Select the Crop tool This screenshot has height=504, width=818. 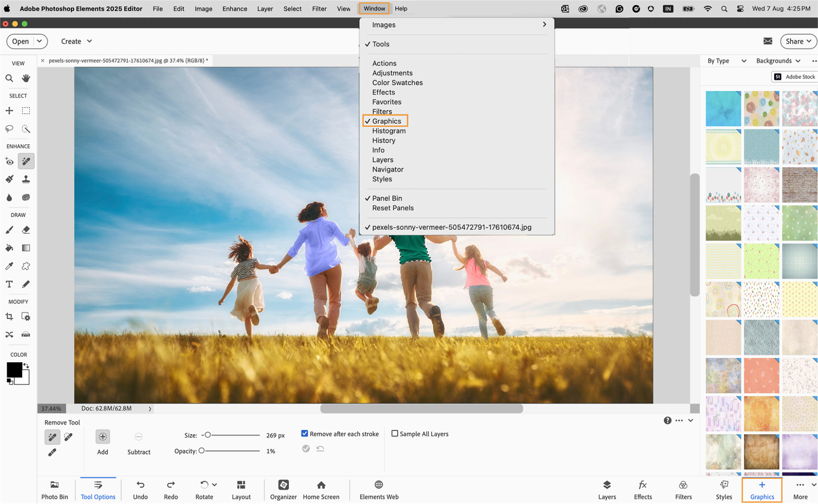9,316
